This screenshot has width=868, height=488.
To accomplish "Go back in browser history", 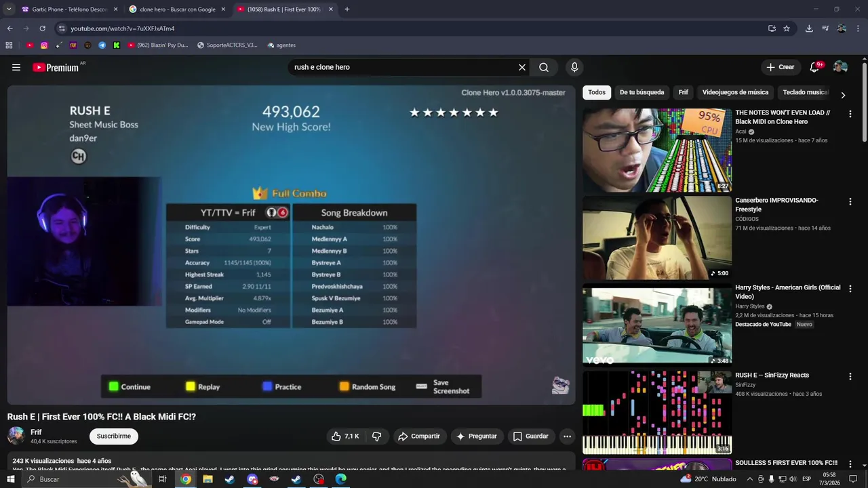I will [x=9, y=28].
